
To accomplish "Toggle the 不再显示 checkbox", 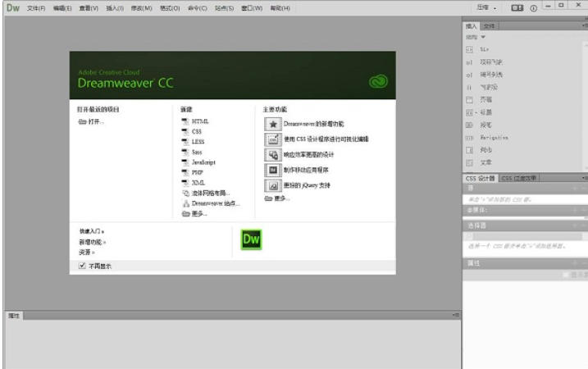I will pos(82,266).
